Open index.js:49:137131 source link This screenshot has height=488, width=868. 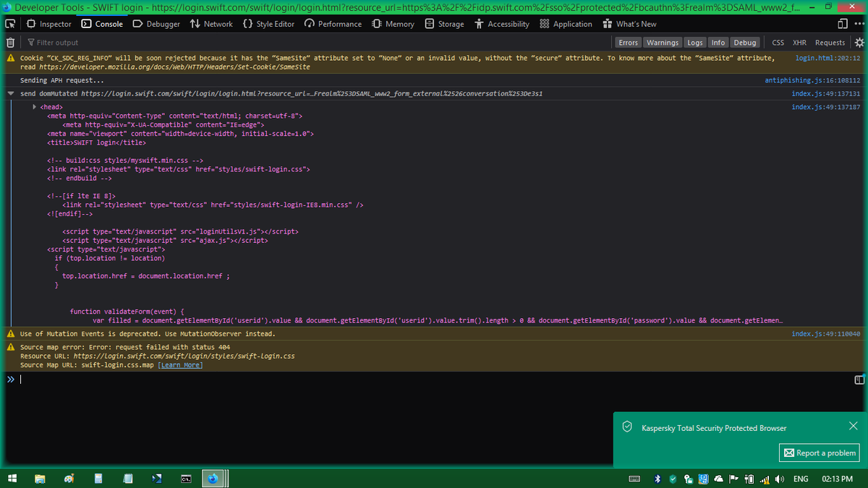pyautogui.click(x=826, y=94)
